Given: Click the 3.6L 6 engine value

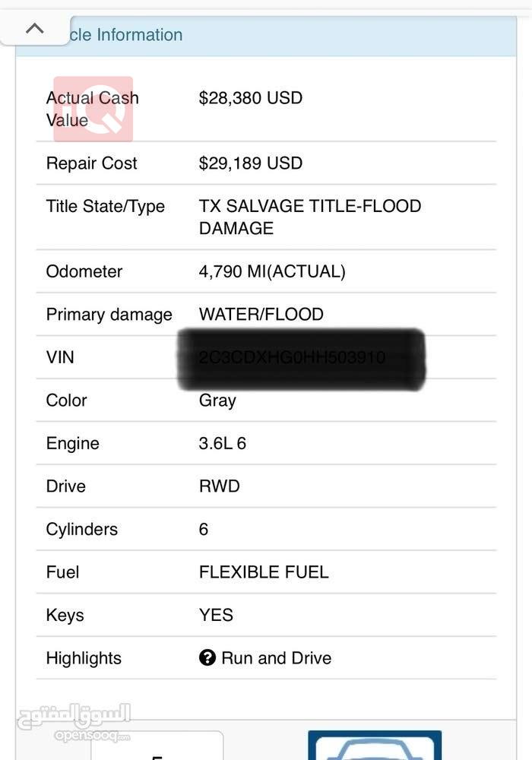Looking at the screenshot, I should pos(223,444).
